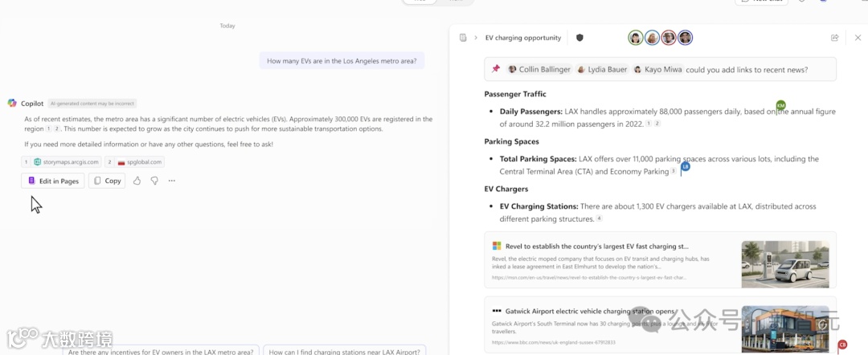
Task: Select find charging stations near LAX suggestion
Action: 345,351
